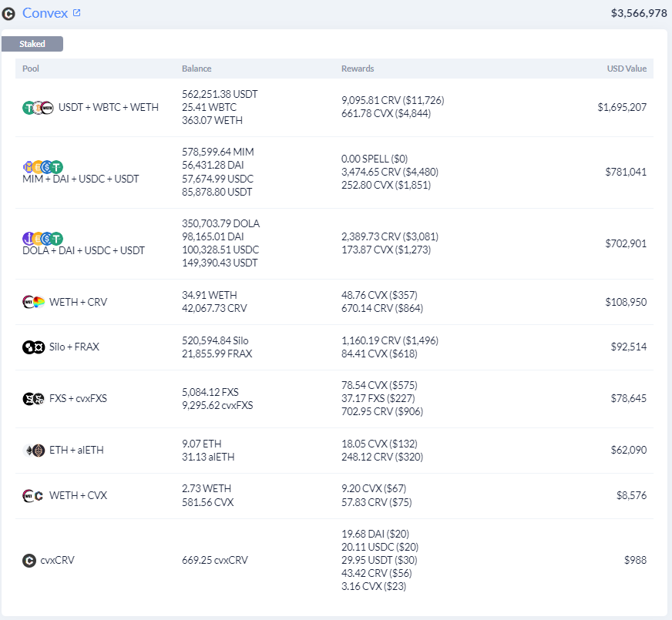Image resolution: width=672 pixels, height=620 pixels.
Task: Click pool name Silo + FRAX
Action: pos(74,347)
